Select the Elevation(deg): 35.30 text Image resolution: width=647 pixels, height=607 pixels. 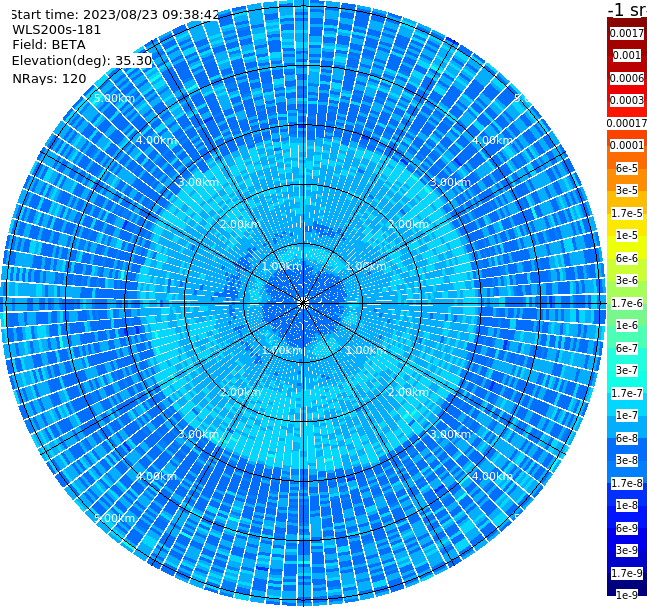[82, 61]
